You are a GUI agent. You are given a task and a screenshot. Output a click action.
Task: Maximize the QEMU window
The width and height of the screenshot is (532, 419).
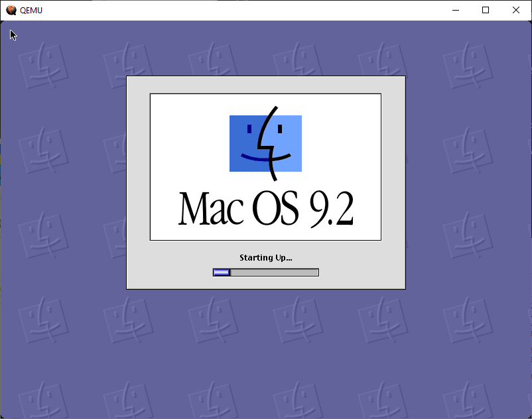pyautogui.click(x=486, y=10)
